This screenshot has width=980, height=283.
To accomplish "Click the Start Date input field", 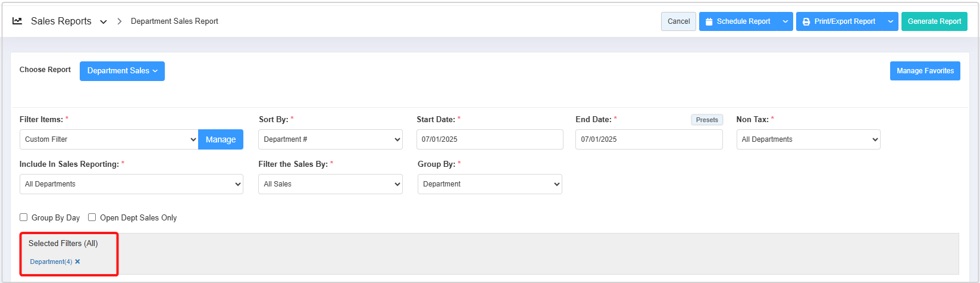I will click(490, 139).
